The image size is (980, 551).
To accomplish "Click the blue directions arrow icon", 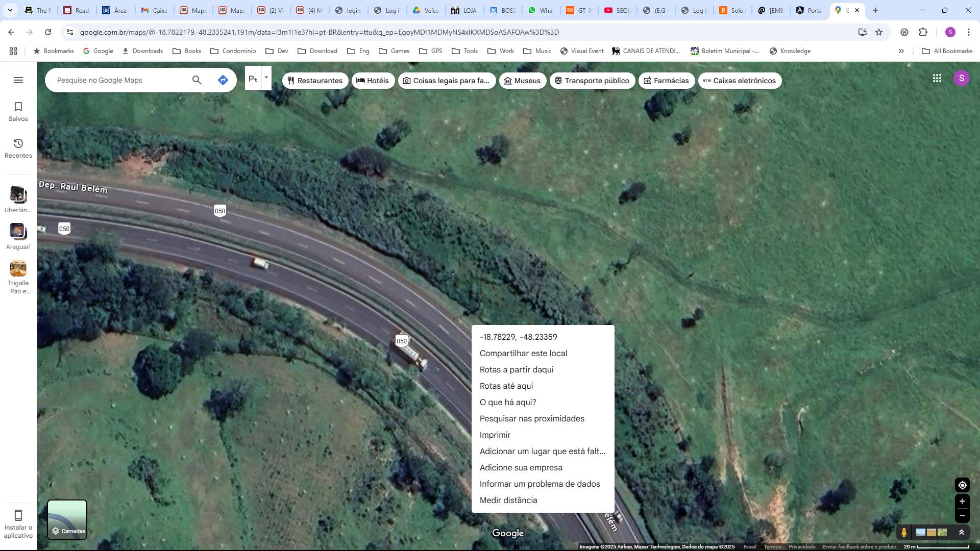I will 223,80.
